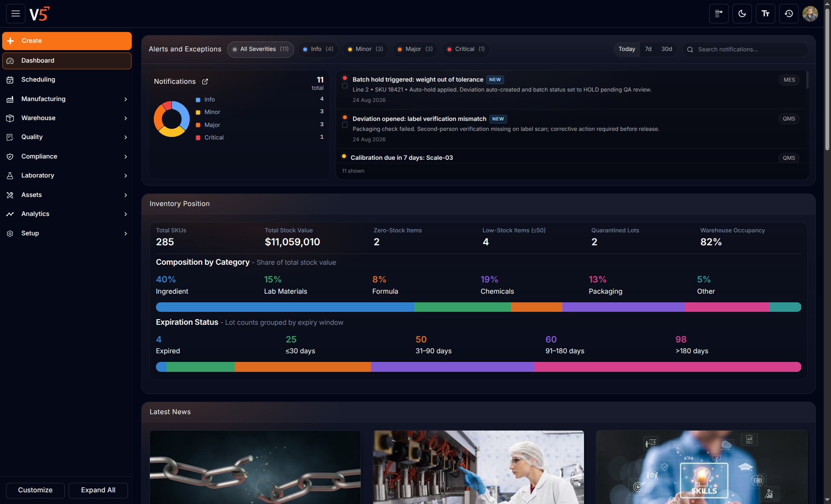The width and height of the screenshot is (831, 504).
Task: Filter alerts by All Severities
Action: point(260,49)
